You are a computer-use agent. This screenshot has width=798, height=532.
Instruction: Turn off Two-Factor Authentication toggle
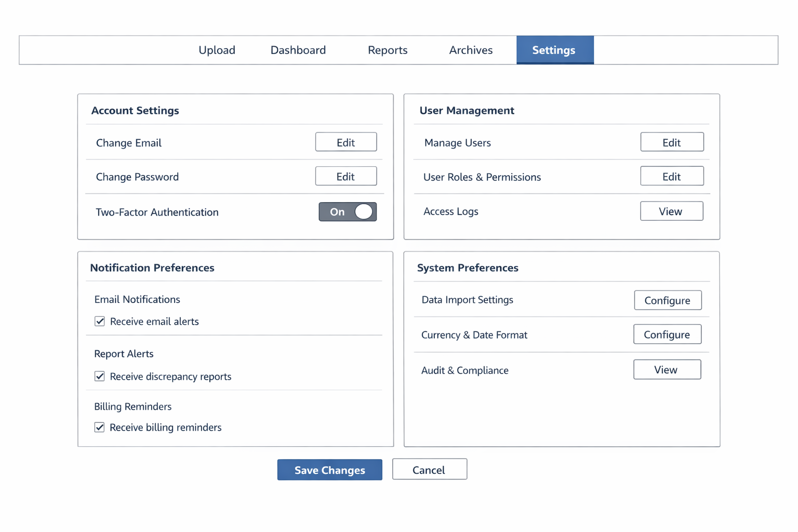click(348, 212)
